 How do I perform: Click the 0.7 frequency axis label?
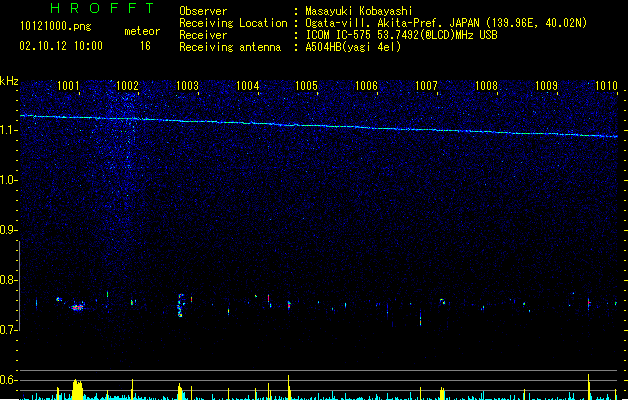[x=8, y=330]
